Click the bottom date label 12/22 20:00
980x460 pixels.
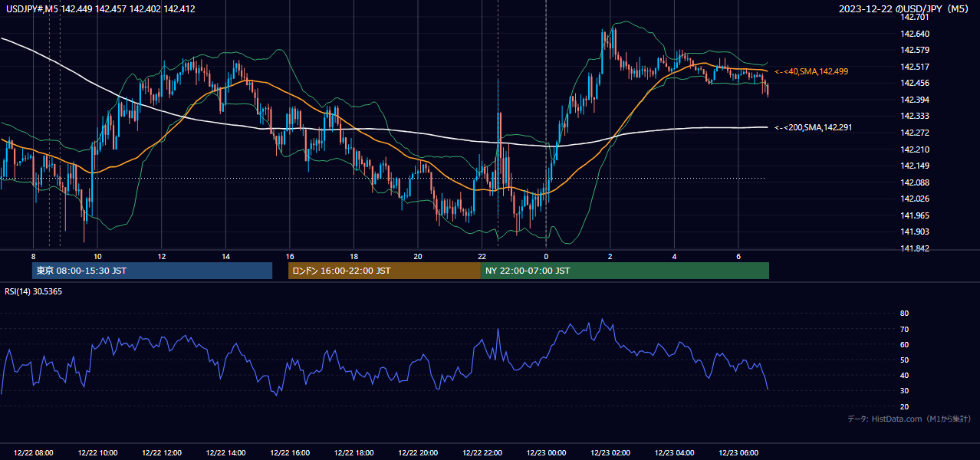(418, 453)
